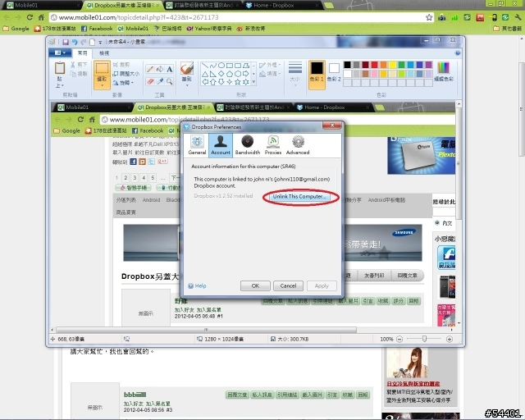
Task: Click the Paint zoom in plus button
Action: pos(450,339)
